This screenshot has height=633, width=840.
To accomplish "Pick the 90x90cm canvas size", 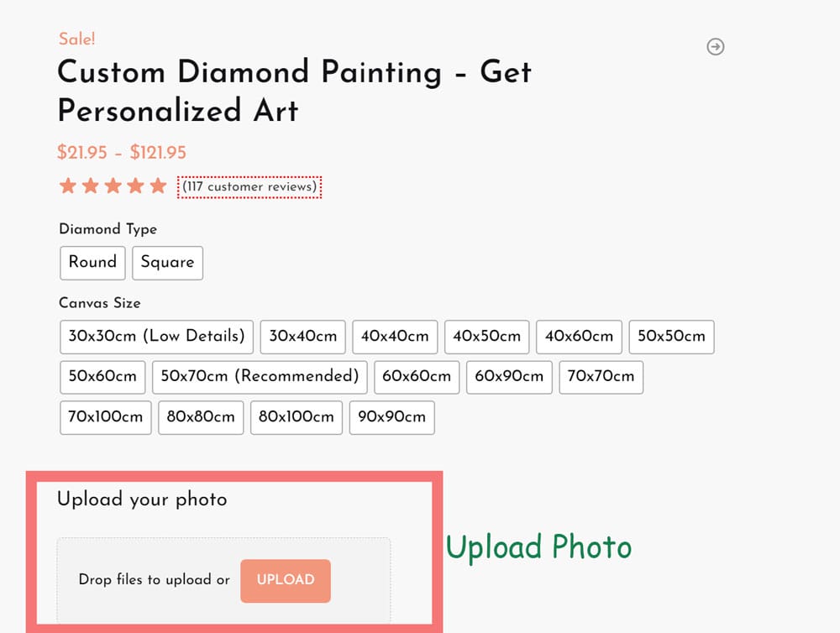I will (x=391, y=417).
